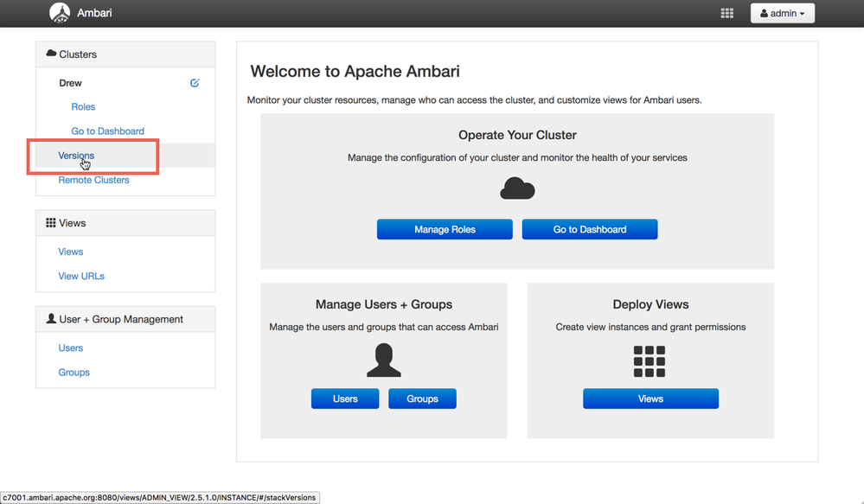Image resolution: width=864 pixels, height=504 pixels.
Task: Select Versions in the cluster sidebar
Action: click(x=76, y=155)
